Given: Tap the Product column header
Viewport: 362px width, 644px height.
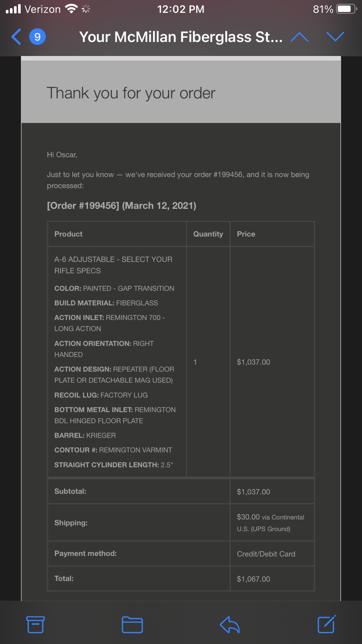Looking at the screenshot, I should [x=69, y=234].
